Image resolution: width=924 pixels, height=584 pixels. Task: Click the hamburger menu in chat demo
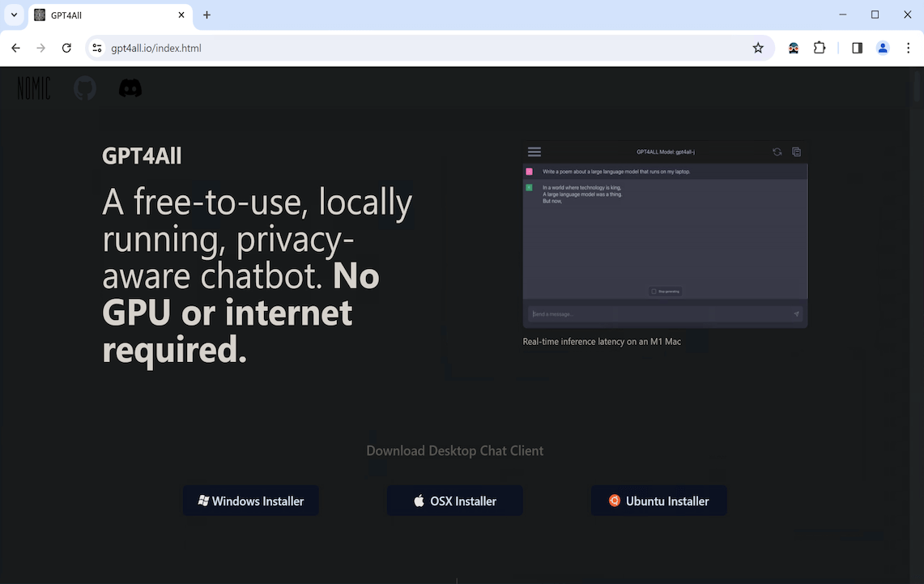[x=534, y=151]
